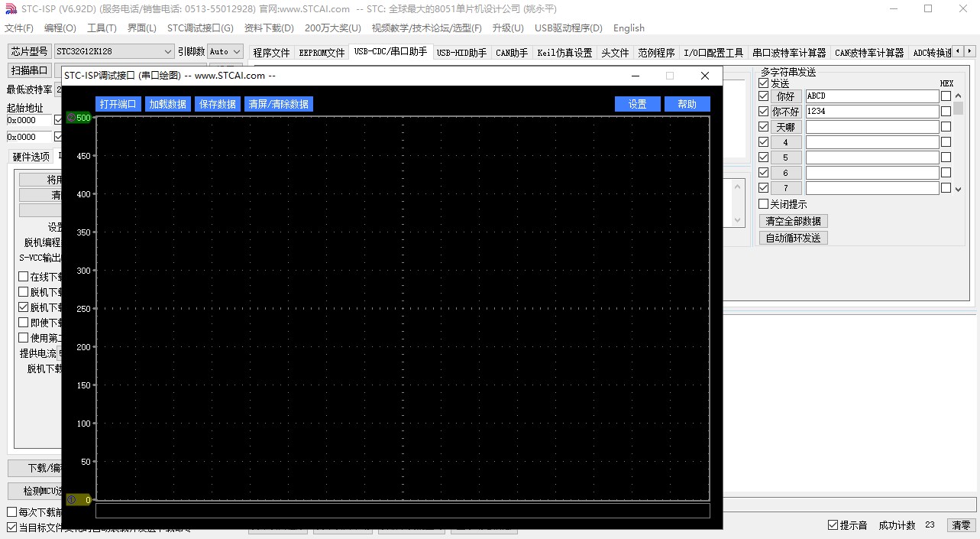The height and width of the screenshot is (539, 980).
Task: Click 打开端口 button in plot window
Action: pyautogui.click(x=118, y=104)
